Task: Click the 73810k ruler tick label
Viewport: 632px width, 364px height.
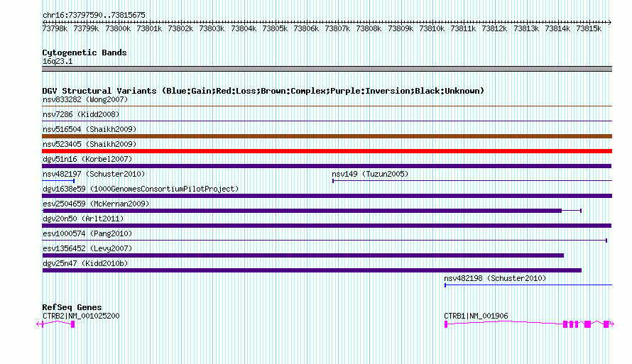Action: click(432, 28)
